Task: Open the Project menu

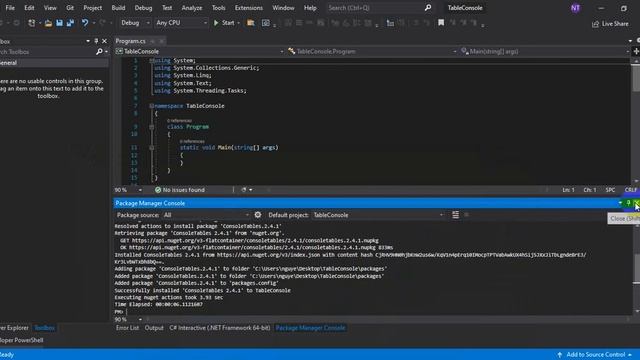Action: tap(93, 8)
